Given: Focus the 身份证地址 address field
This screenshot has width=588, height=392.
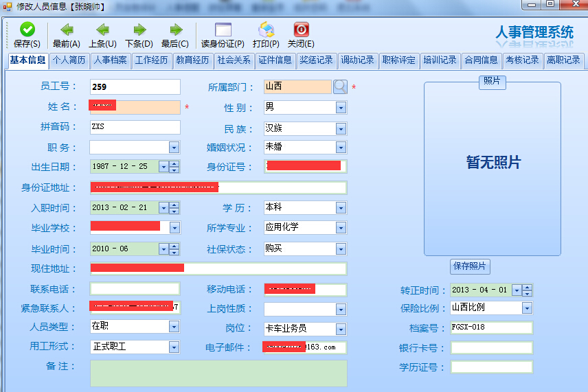Looking at the screenshot, I should coord(218,187).
